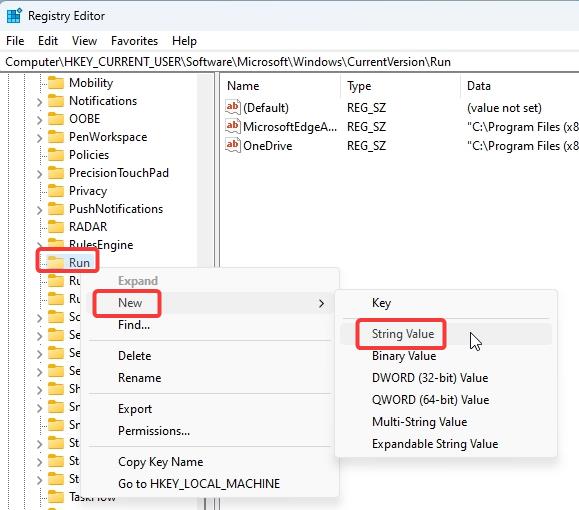Click the Run folder icon
This screenshot has height=510, width=579.
tap(56, 263)
